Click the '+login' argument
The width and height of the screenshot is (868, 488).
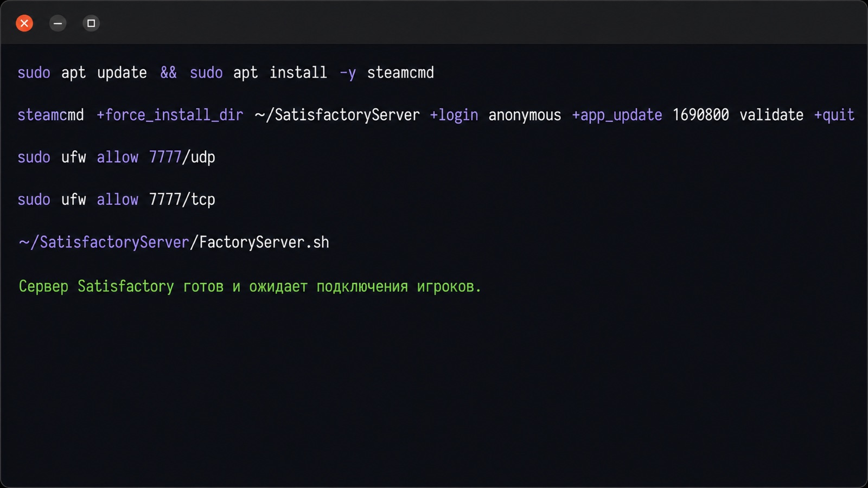454,115
